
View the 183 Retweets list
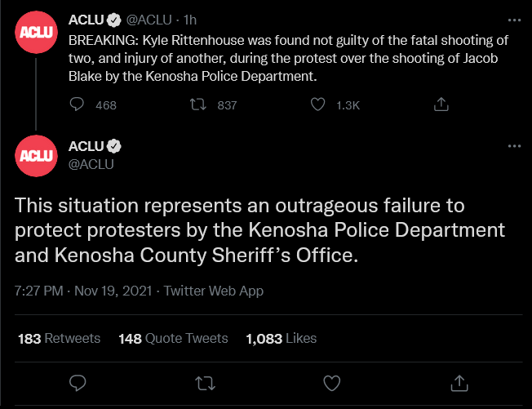59,338
